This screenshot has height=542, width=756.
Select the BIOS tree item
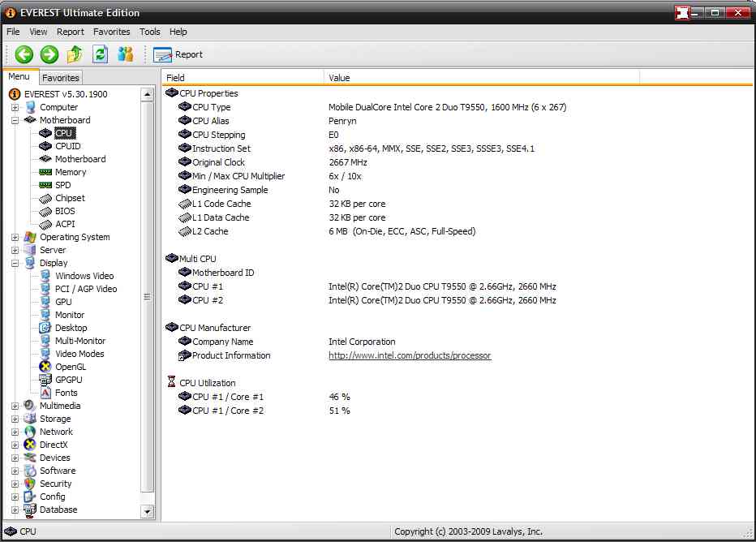(x=65, y=211)
